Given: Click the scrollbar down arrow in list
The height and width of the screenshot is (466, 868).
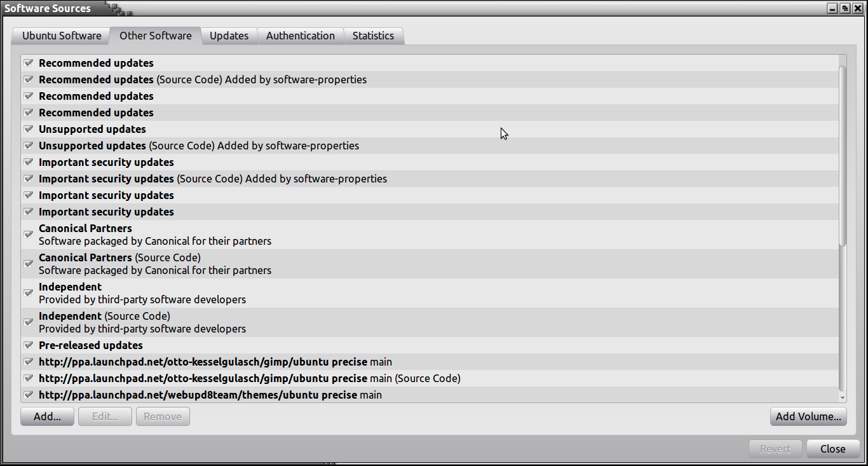Looking at the screenshot, I should tap(843, 397).
